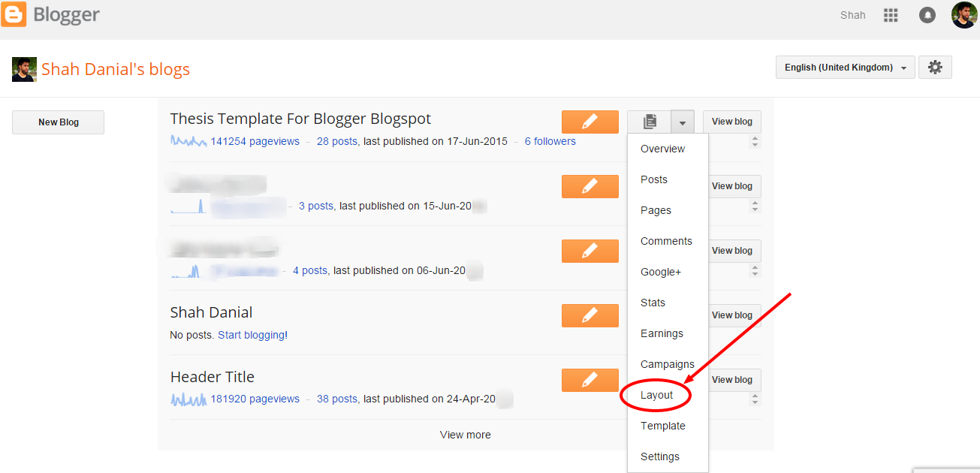Open the notifications bell

tap(927, 15)
